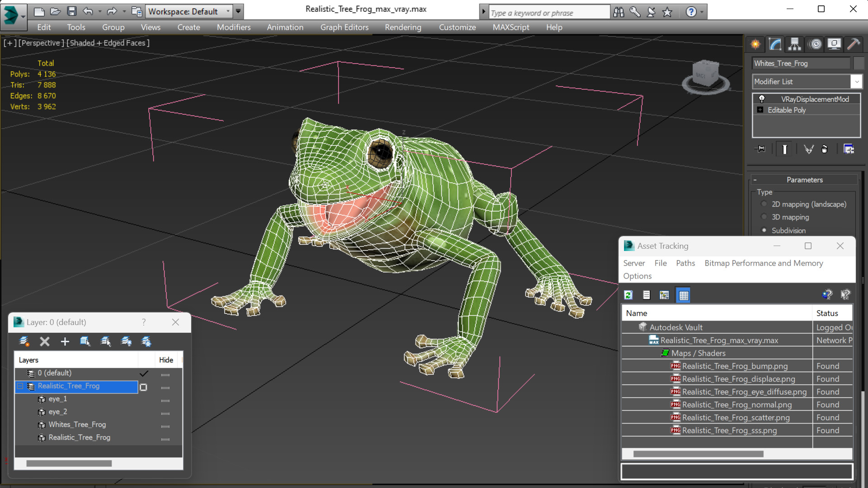Screen dimensions: 868x488
Task: Click the favorites star icon
Action: [x=667, y=12]
